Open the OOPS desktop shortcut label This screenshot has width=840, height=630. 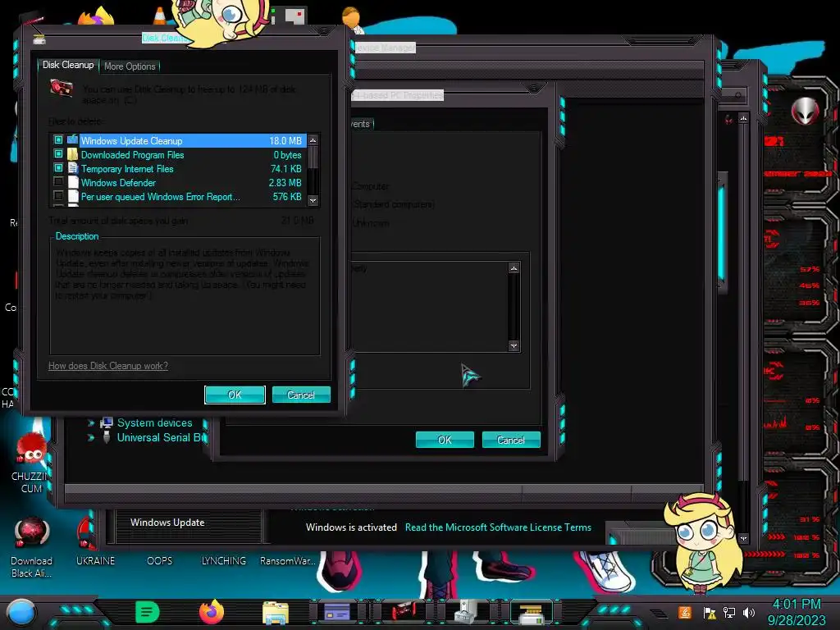pos(160,560)
